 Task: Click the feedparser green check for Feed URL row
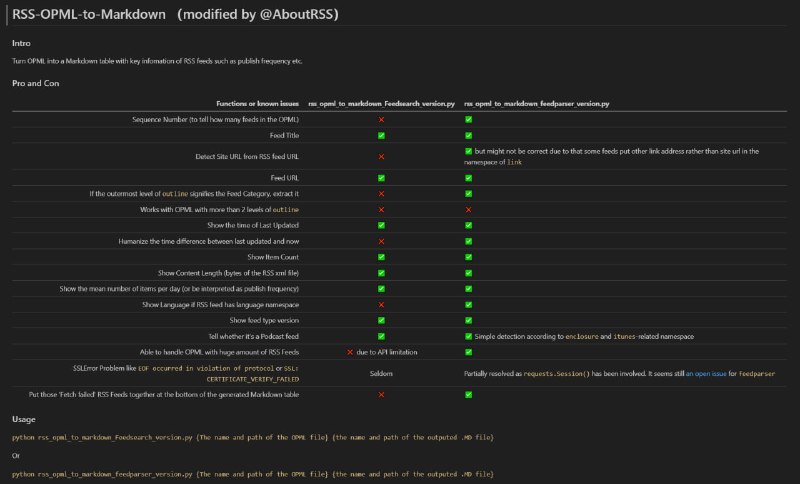point(468,178)
